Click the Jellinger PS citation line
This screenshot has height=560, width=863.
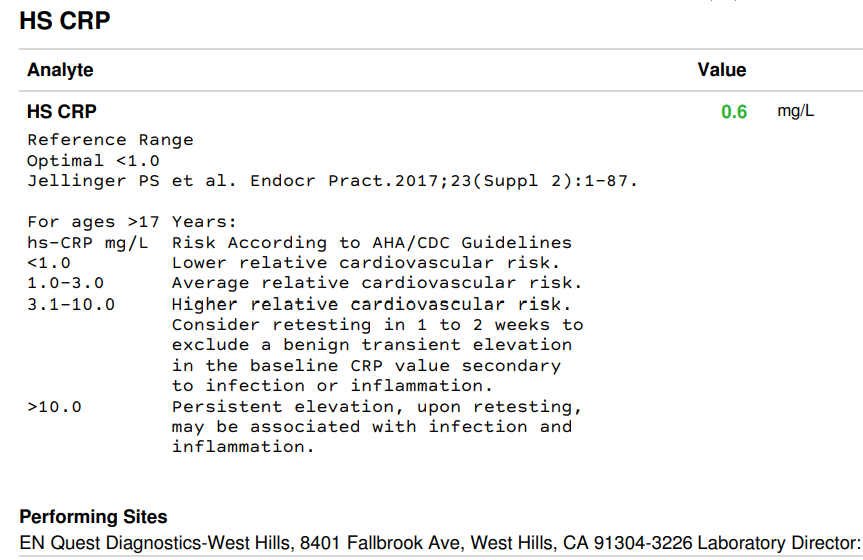coord(332,181)
